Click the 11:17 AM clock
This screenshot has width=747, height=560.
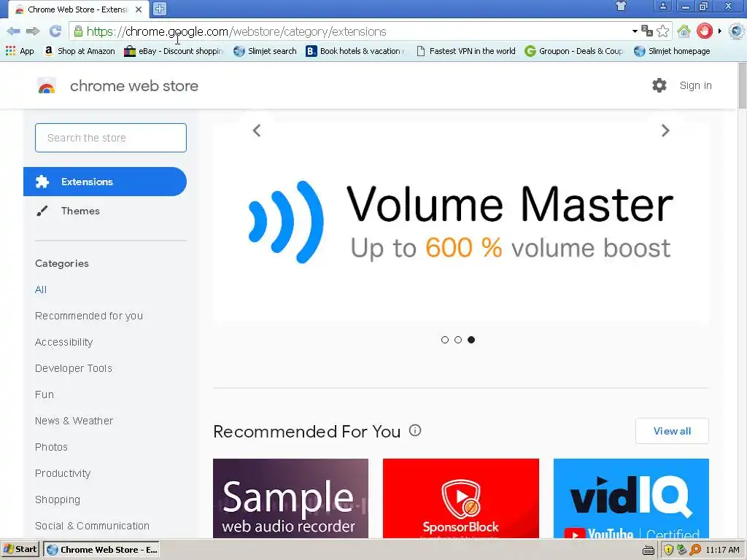[723, 550]
